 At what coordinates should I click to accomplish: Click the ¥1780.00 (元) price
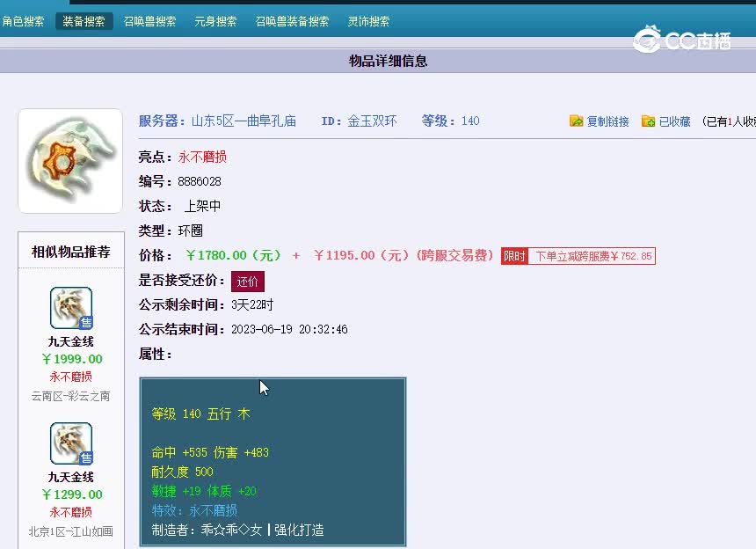tap(233, 255)
